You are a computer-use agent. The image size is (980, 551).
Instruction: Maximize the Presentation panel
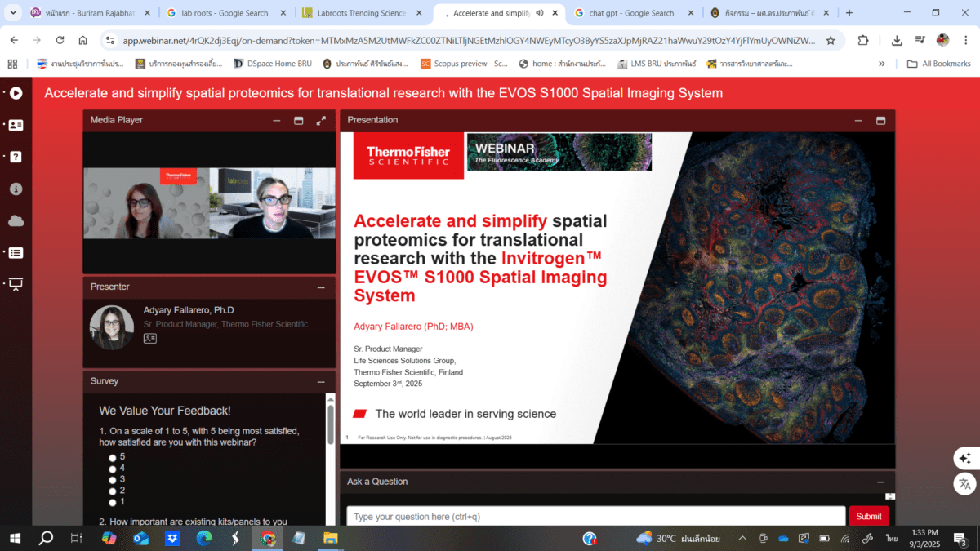[x=880, y=120]
